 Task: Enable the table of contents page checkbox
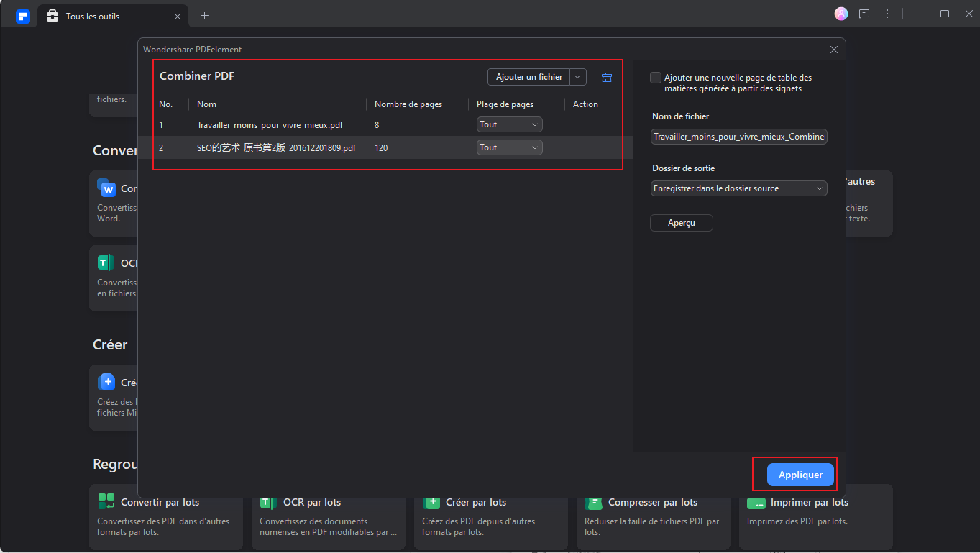(x=656, y=78)
